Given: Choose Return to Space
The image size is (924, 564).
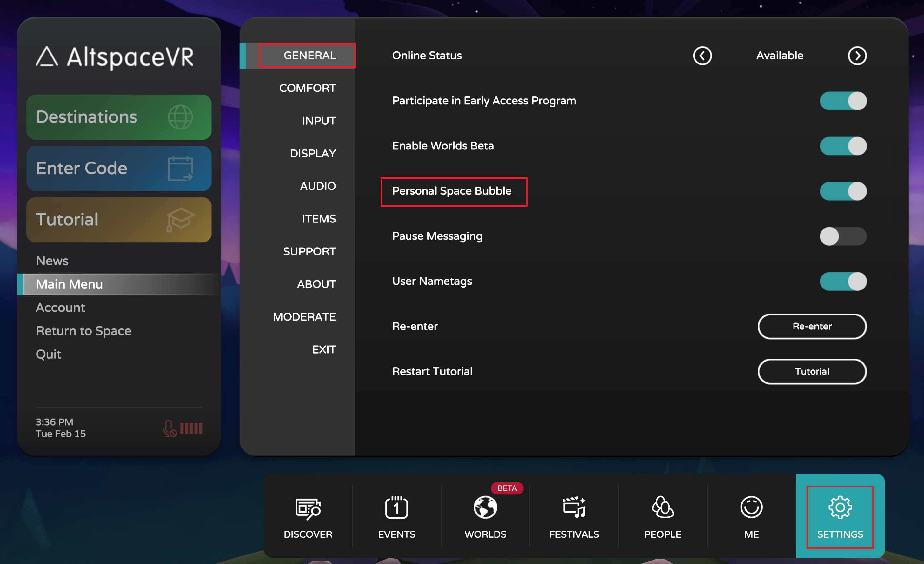Looking at the screenshot, I should tap(83, 331).
